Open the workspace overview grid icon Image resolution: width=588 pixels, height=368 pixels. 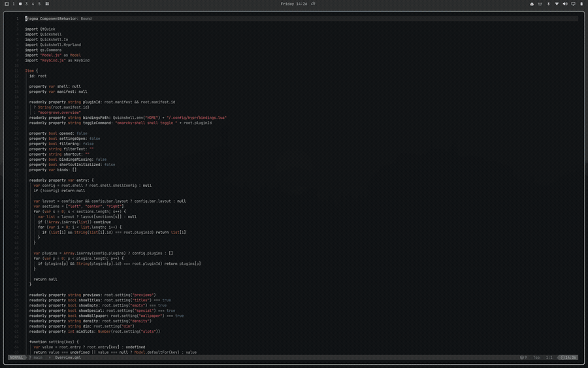click(x=47, y=4)
